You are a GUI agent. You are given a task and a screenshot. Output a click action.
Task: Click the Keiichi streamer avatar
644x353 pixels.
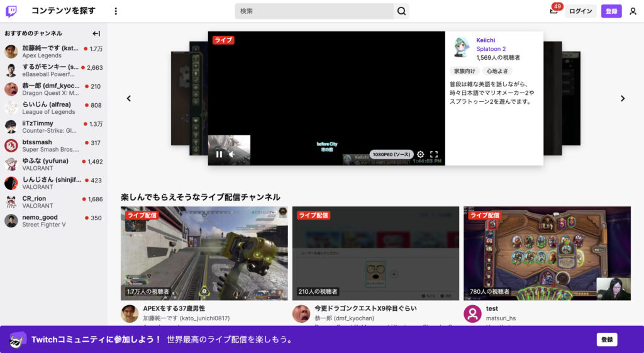click(461, 47)
